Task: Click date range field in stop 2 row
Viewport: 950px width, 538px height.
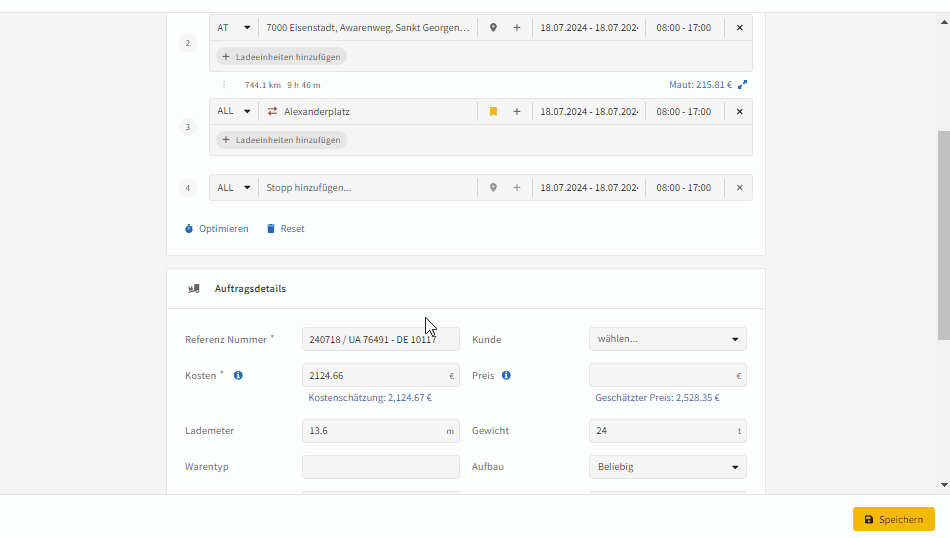Action: (x=589, y=28)
